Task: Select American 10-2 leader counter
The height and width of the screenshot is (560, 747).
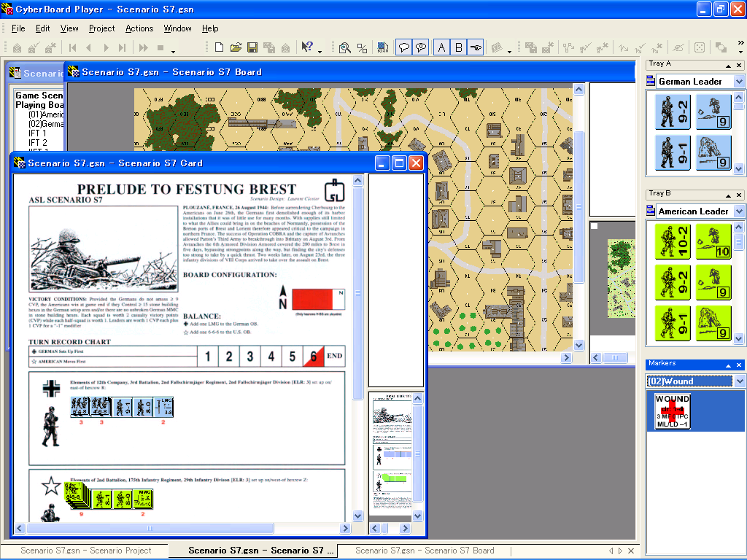Action: [673, 241]
